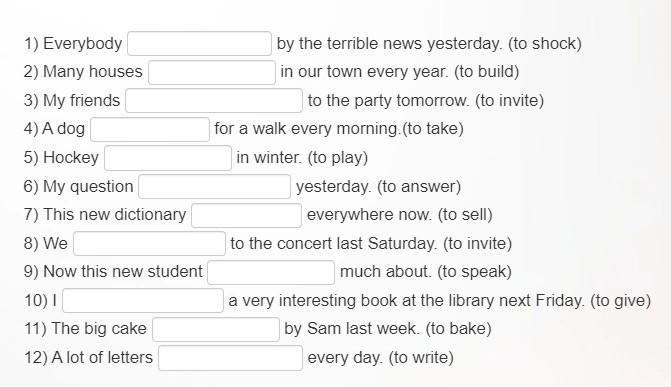Click the blank following "A dog"
This screenshot has width=671, height=387.
pyautogui.click(x=150, y=129)
